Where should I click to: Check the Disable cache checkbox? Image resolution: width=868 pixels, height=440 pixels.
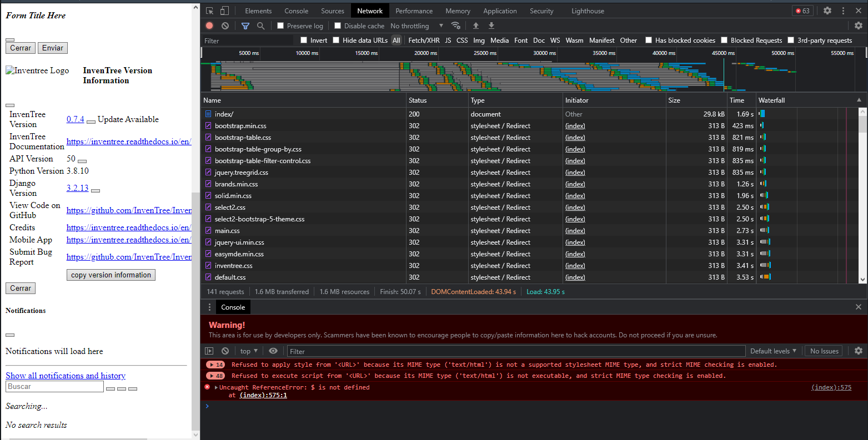[x=338, y=26]
